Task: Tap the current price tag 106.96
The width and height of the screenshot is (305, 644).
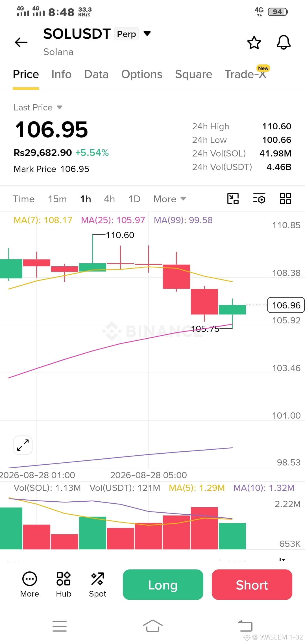Action: 286,305
